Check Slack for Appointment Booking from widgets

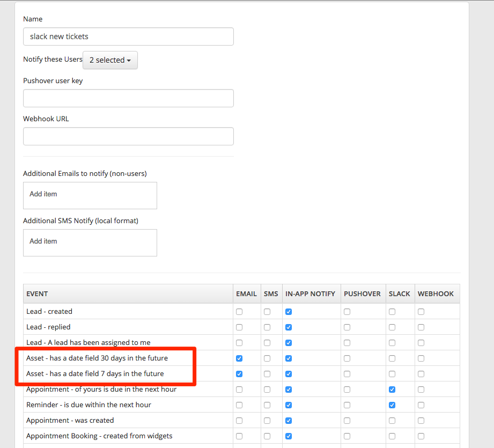pos(392,436)
